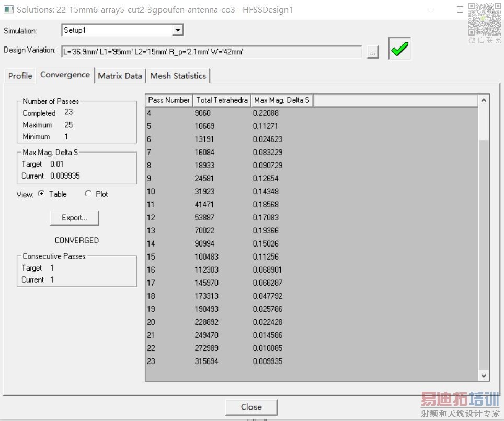Click delta S value 0.022428

pyautogui.click(x=268, y=322)
